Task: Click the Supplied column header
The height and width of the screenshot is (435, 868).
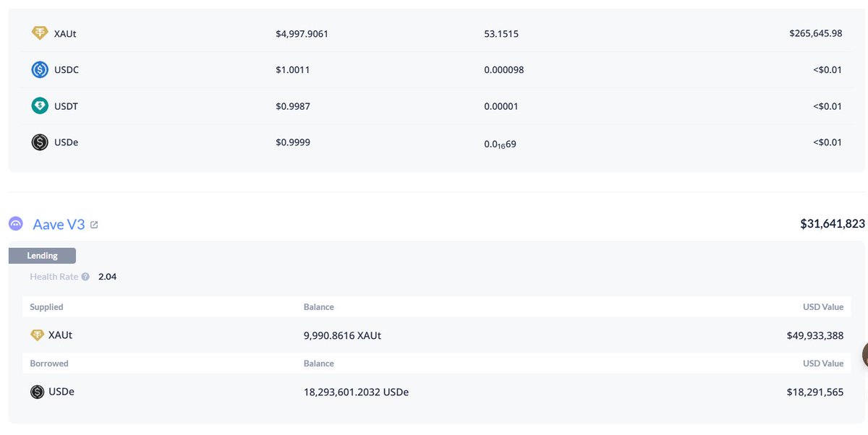Action: pyautogui.click(x=46, y=307)
